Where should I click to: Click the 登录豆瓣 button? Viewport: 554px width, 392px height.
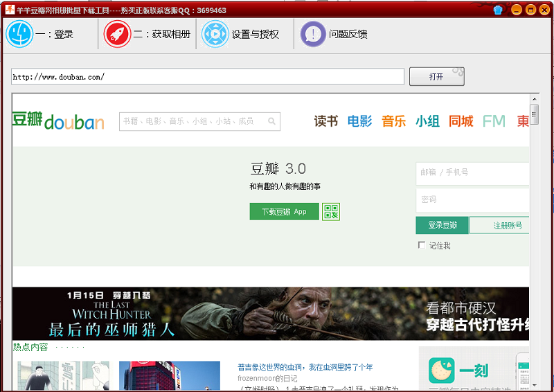[x=443, y=225]
